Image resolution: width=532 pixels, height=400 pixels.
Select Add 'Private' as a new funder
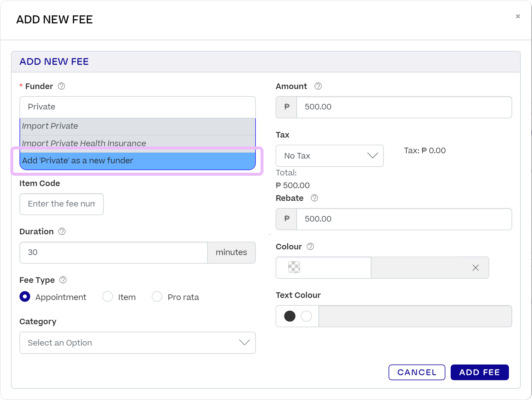(138, 161)
